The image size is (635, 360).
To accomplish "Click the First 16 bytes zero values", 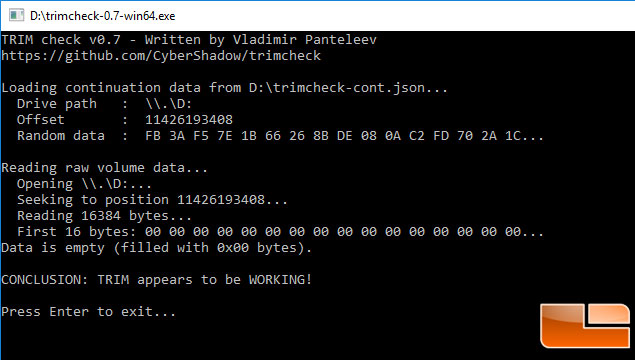I will pos(344,232).
